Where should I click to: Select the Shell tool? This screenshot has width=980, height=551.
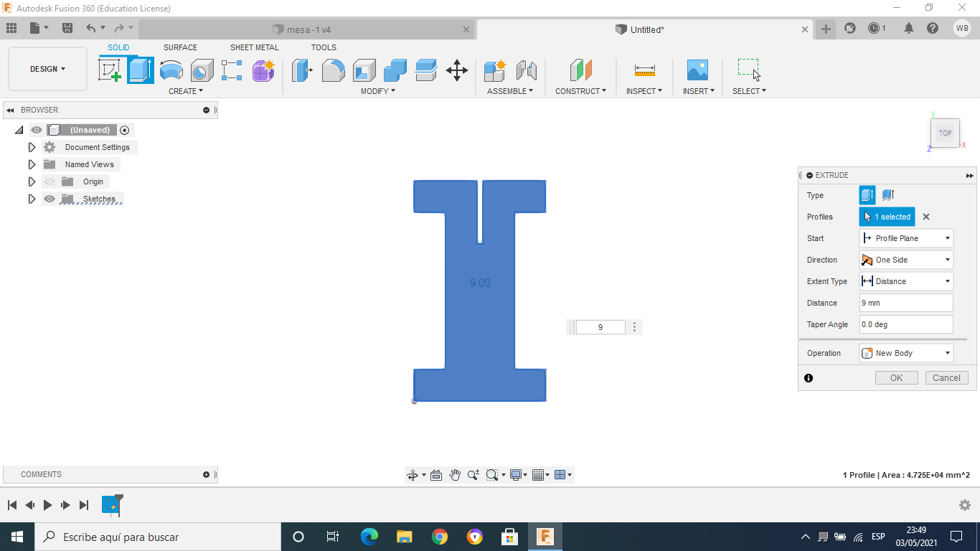click(364, 70)
